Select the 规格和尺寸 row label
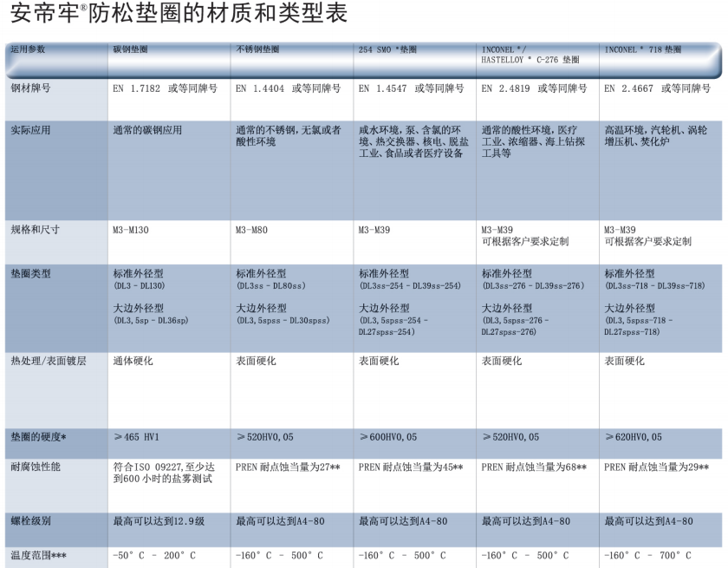The height and width of the screenshot is (568, 728). click(x=35, y=230)
